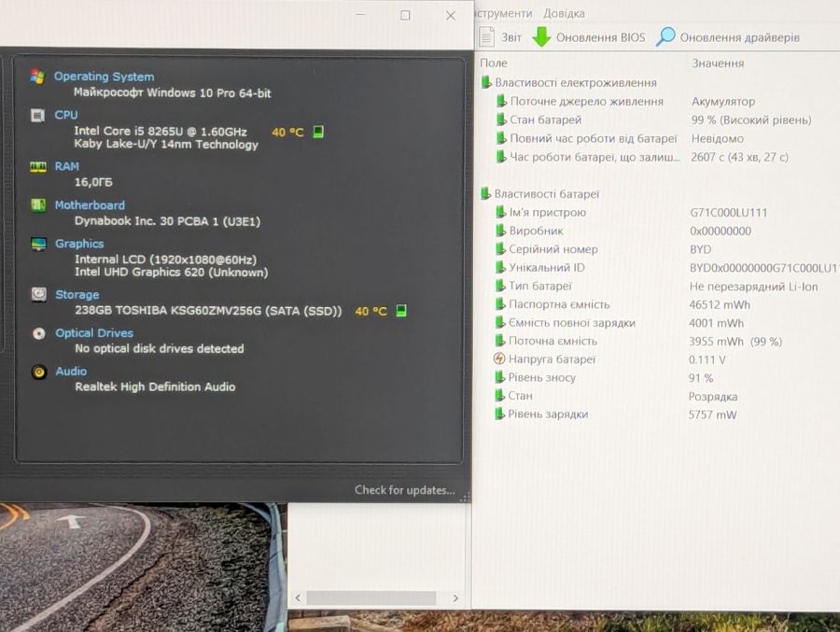The width and height of the screenshot is (840, 632).
Task: Click the horizontal scrollbar thumb
Action: tap(371, 598)
